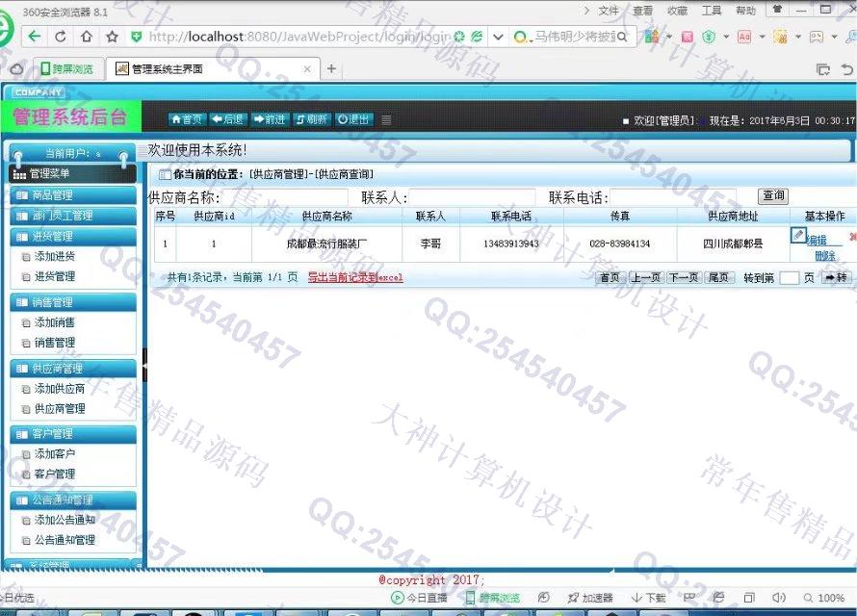Image resolution: width=857 pixels, height=616 pixels.
Task: Click 今日直播 in the status bar
Action: point(420,598)
